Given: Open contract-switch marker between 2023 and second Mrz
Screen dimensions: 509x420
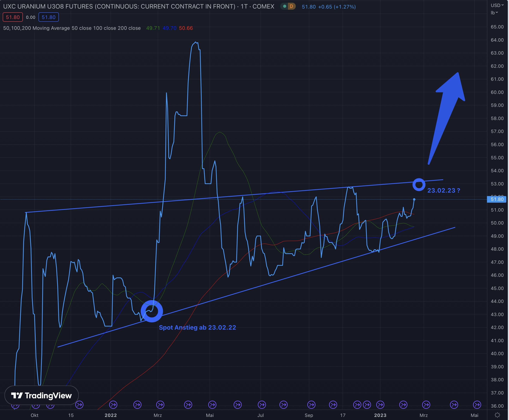Looking at the screenshot, I should click(x=403, y=405).
